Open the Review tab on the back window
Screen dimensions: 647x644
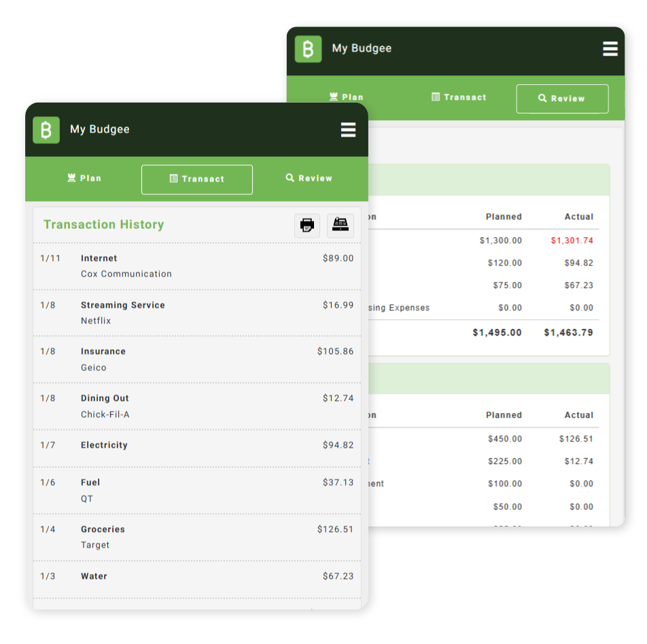(x=562, y=99)
